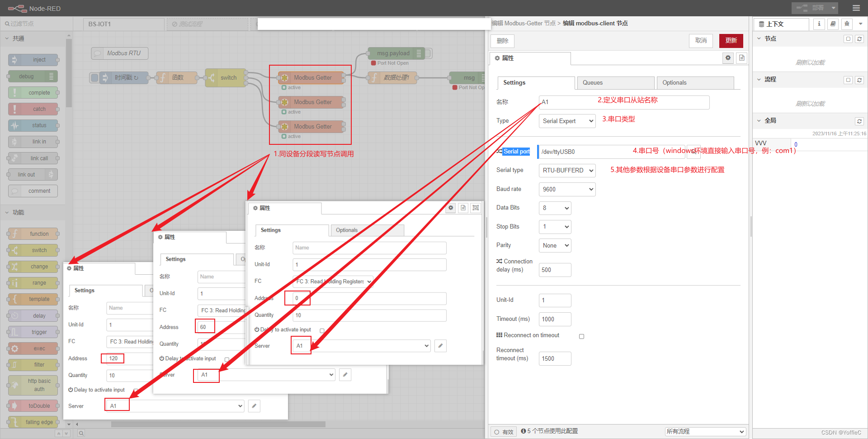Click the node properties gear icon in editor

728,58
